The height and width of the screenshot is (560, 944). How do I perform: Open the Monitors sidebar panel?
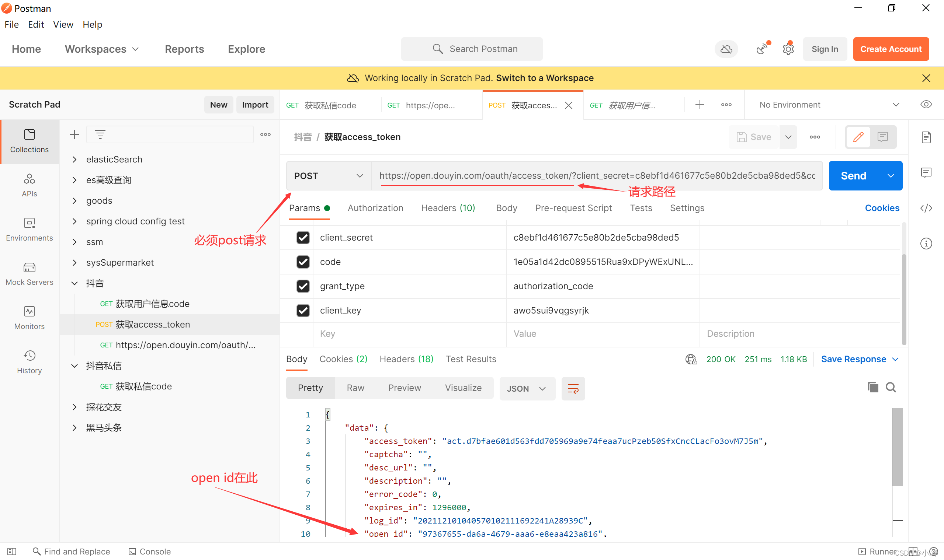29,318
